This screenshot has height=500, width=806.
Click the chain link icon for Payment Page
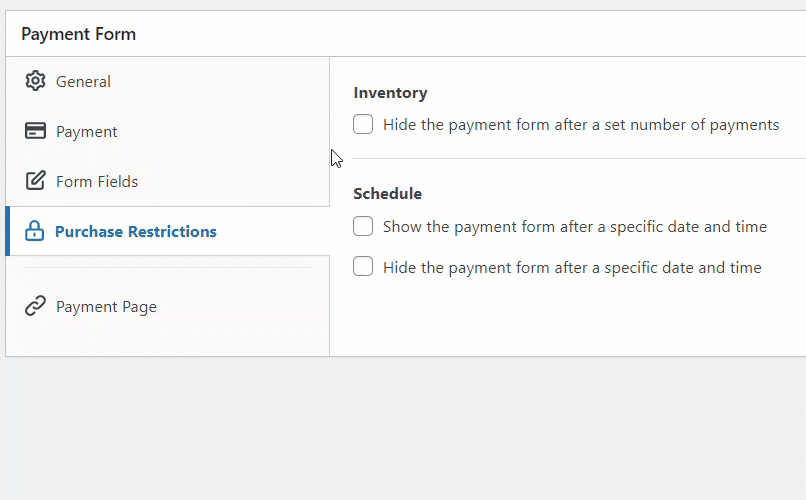[35, 306]
